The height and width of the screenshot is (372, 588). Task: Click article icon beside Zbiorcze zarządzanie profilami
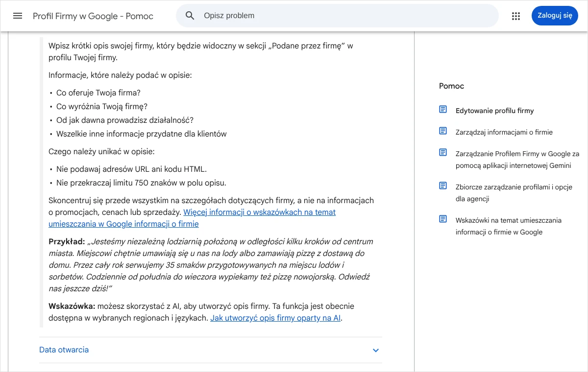coord(443,186)
